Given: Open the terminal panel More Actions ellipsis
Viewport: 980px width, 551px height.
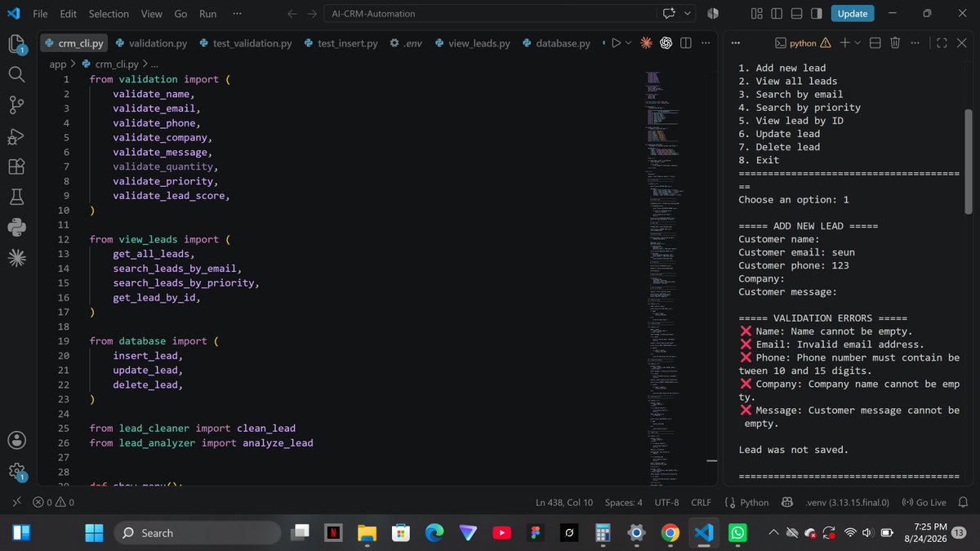Looking at the screenshot, I should tap(915, 43).
